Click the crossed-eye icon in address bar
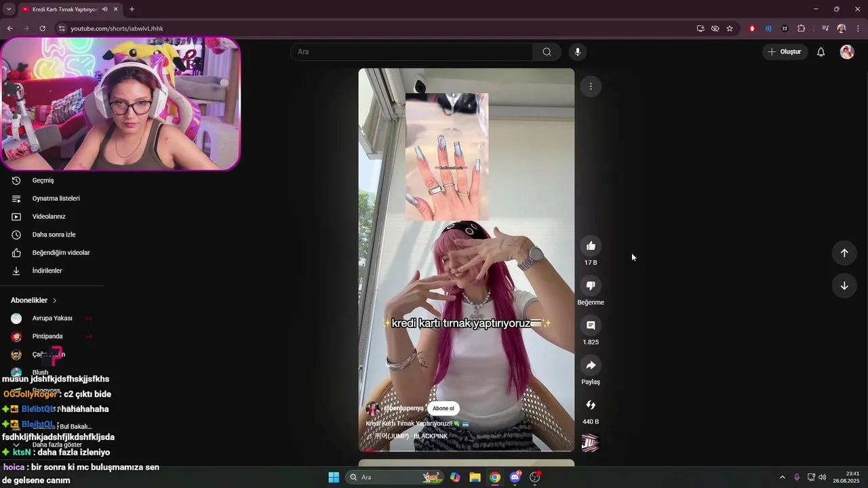The image size is (868, 488). (x=715, y=28)
